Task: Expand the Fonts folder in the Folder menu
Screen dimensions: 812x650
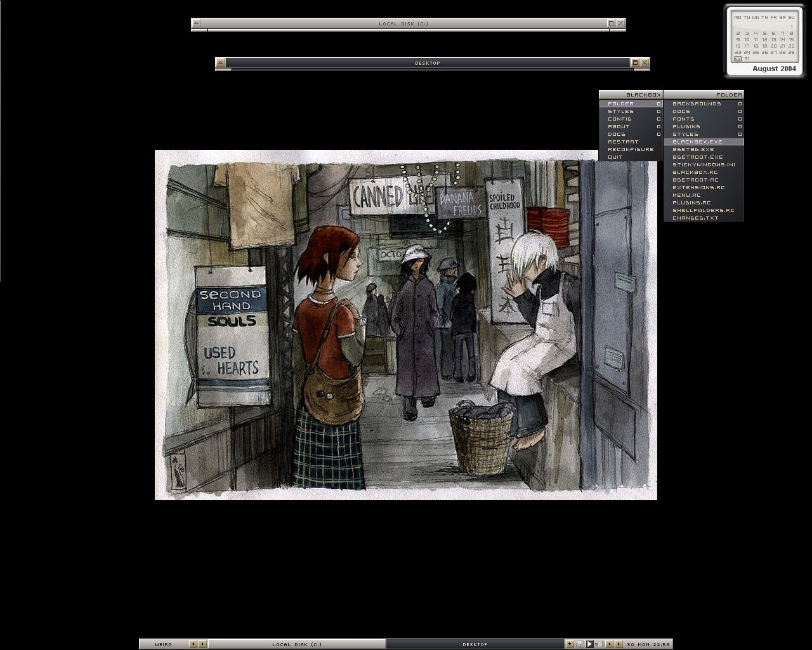Action: 704,119
